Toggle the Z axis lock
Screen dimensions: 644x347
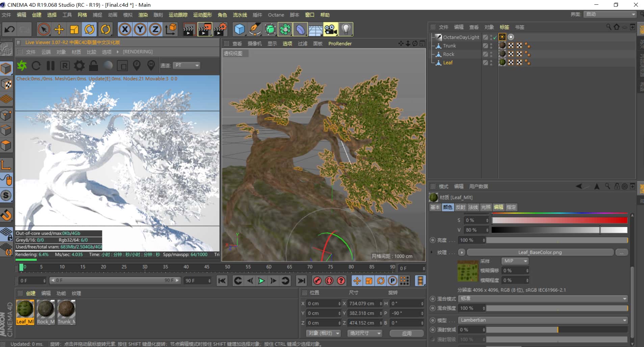[x=155, y=29]
